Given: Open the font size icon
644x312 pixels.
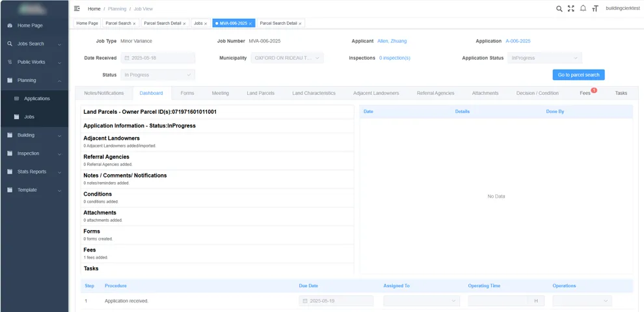Looking at the screenshot, I should [x=595, y=8].
